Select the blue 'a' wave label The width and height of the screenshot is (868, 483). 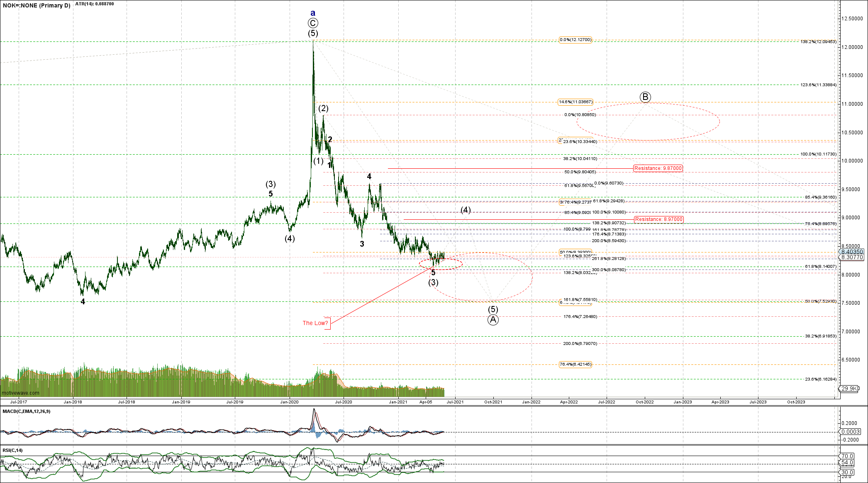click(x=313, y=13)
